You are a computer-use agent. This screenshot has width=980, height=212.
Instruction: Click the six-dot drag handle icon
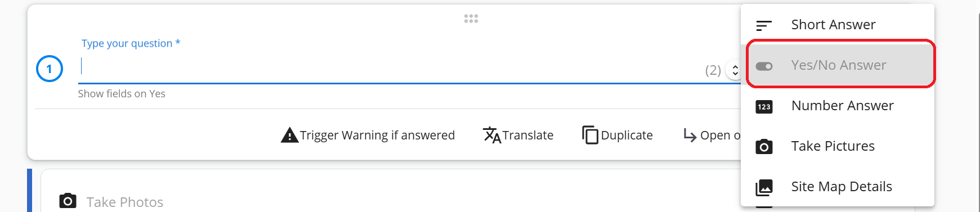[x=471, y=19]
